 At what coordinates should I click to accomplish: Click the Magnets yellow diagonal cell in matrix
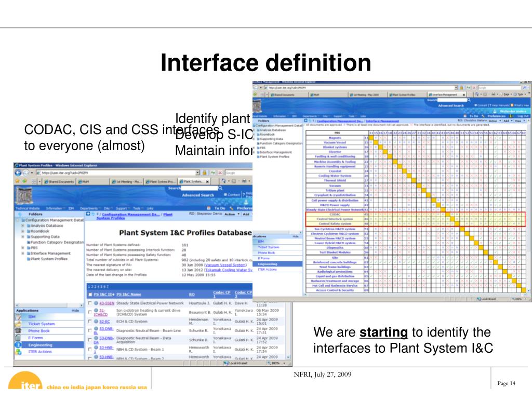coord(371,138)
